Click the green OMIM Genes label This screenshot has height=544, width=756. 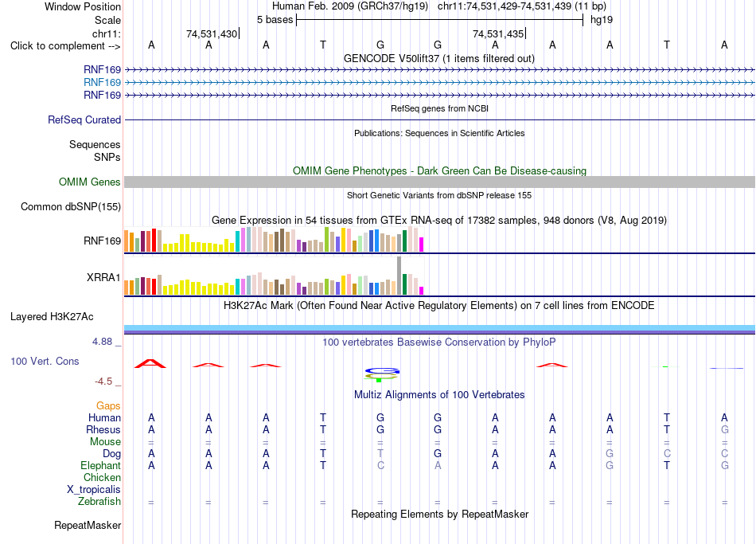(90, 182)
